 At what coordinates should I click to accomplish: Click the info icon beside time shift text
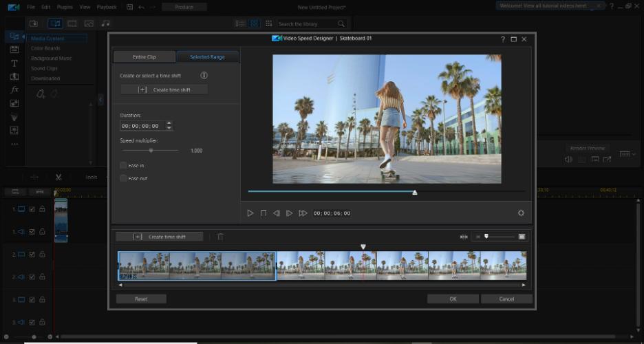coord(204,75)
